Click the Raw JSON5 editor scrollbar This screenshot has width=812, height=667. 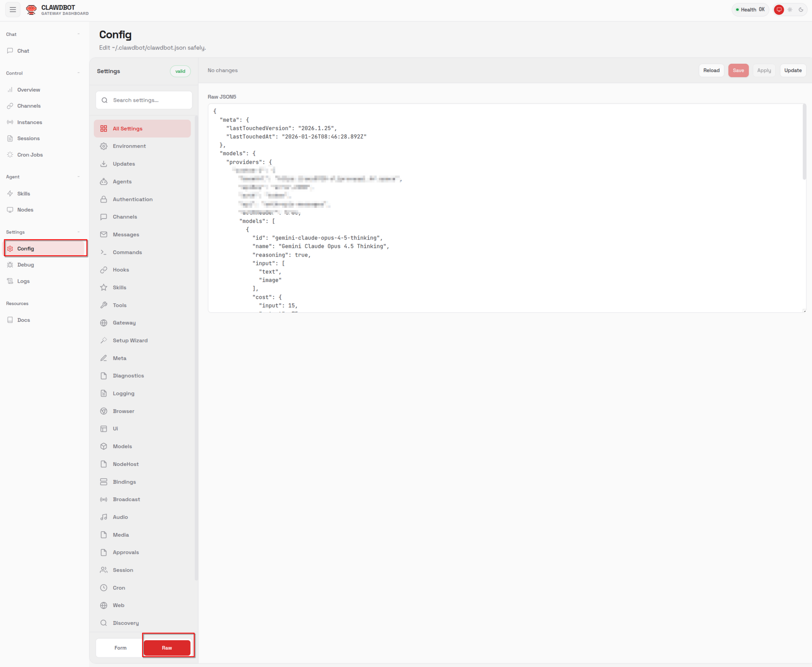tap(804, 142)
